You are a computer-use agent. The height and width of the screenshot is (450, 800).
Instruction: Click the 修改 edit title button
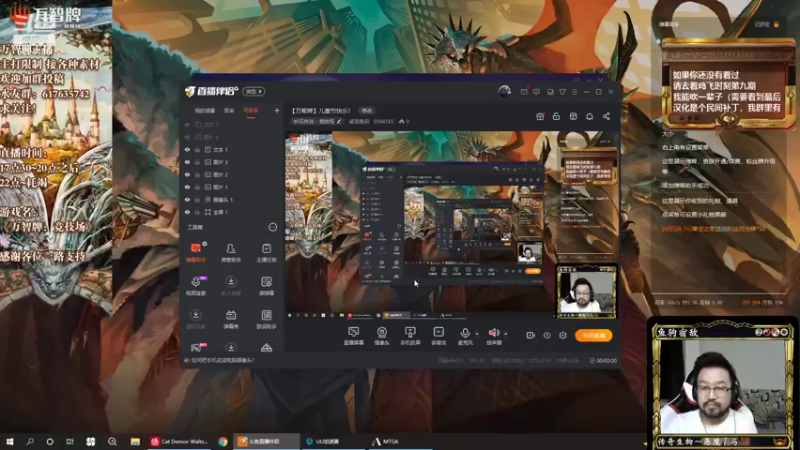click(367, 111)
